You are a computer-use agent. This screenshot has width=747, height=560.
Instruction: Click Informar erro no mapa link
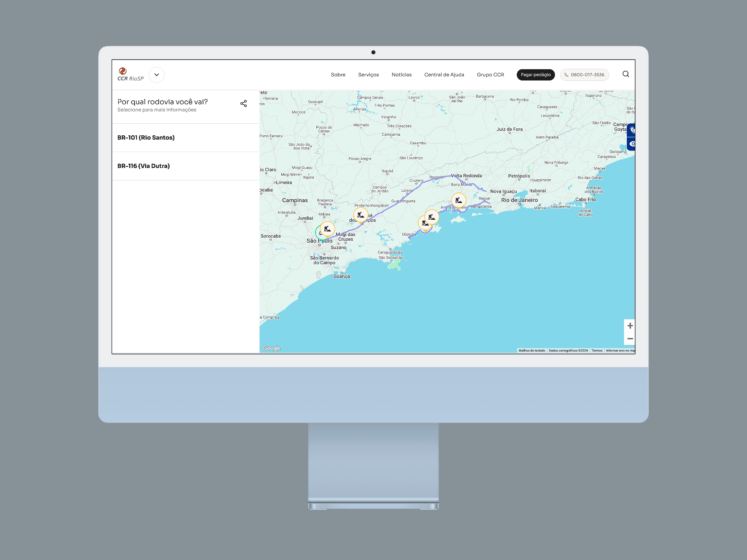(x=620, y=351)
